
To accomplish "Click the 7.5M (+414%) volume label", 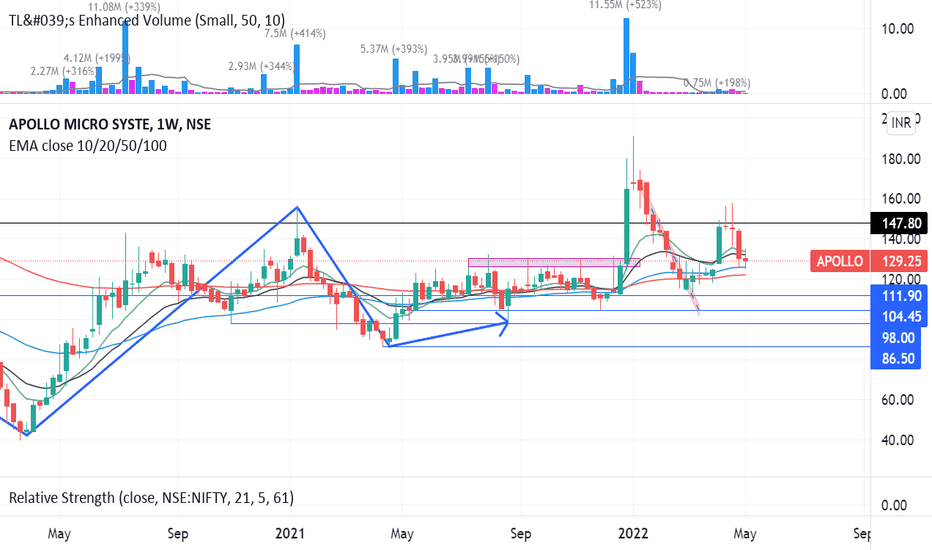I will [295, 33].
